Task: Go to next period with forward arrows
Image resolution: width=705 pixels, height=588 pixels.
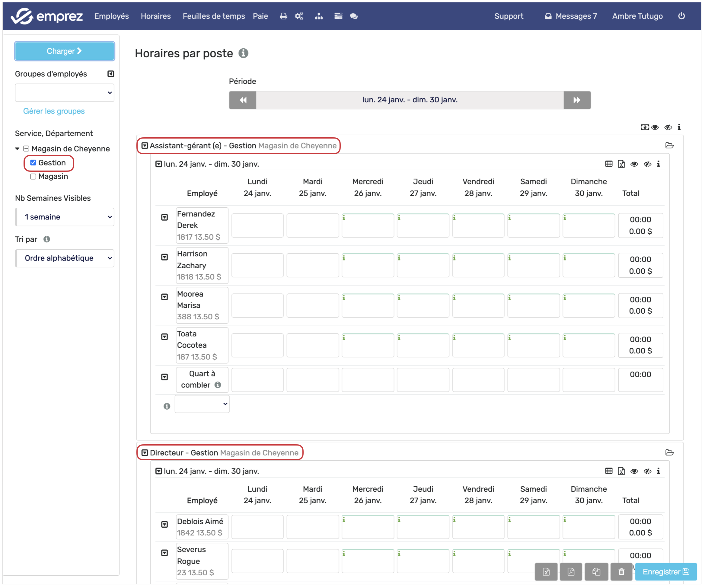Action: [577, 100]
